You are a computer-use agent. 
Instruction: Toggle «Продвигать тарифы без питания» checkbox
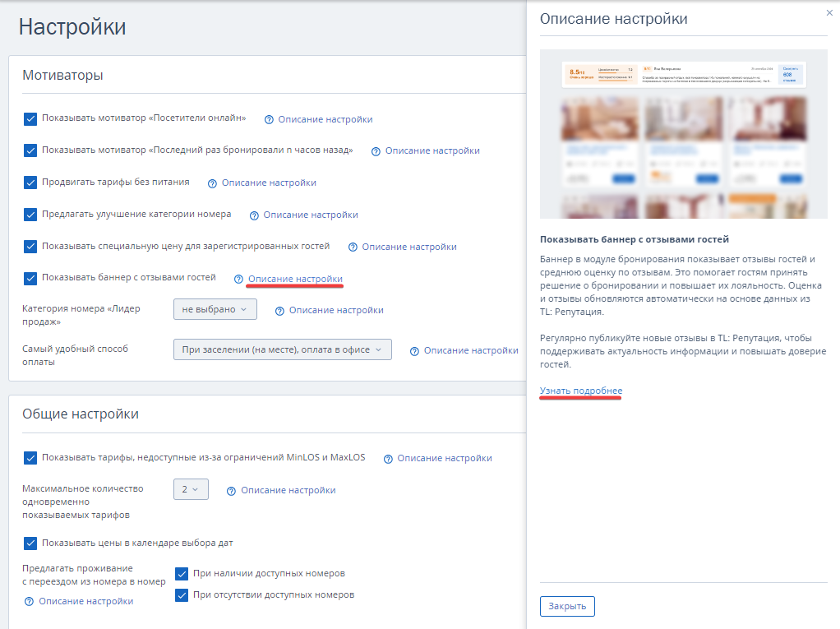[x=30, y=183]
